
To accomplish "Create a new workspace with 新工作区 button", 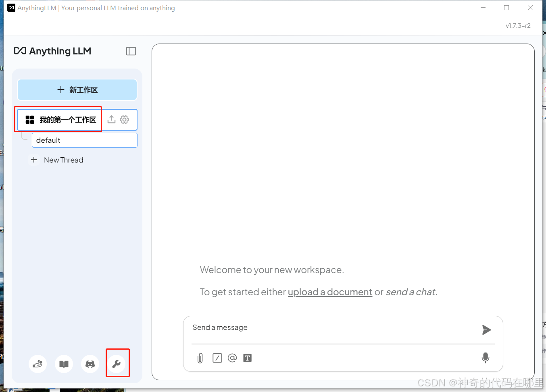I will coord(77,90).
